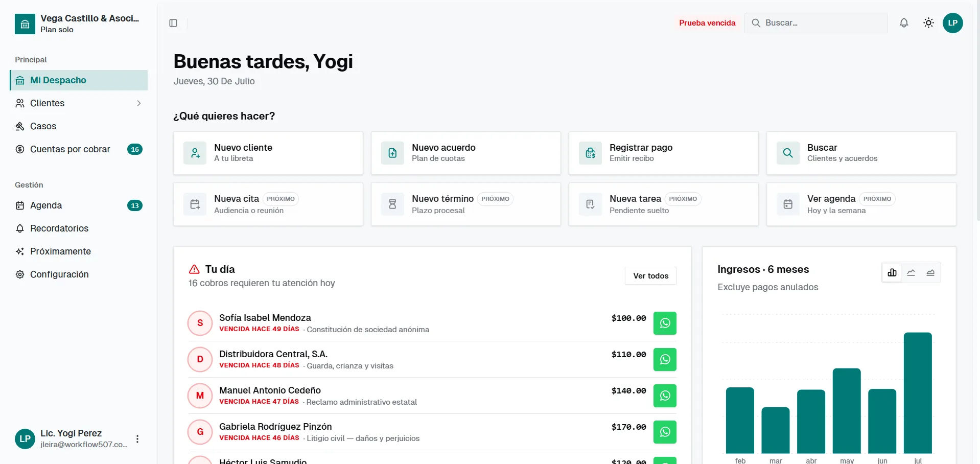Screen dimensions: 980x464
Task: Open Recordatorios
Action: pyautogui.click(x=79, y=228)
